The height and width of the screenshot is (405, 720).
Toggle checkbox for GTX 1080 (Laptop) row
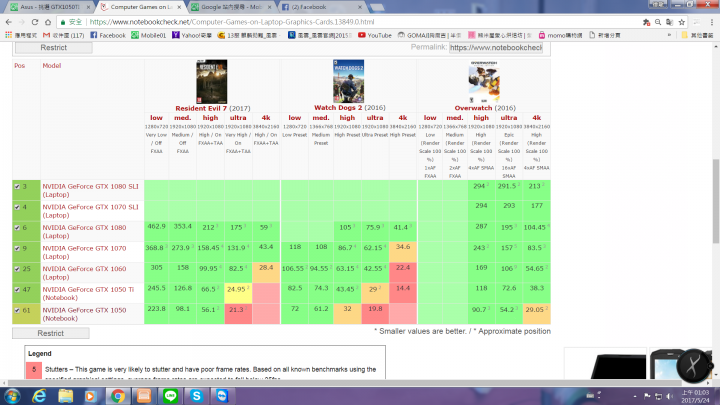pyautogui.click(x=17, y=228)
